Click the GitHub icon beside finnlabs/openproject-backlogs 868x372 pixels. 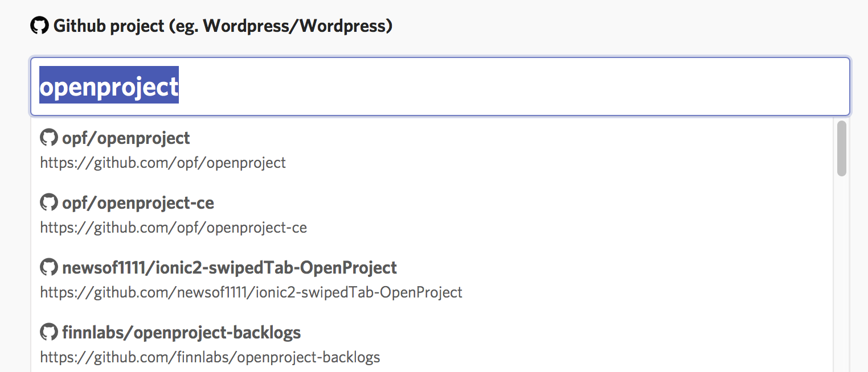click(49, 332)
